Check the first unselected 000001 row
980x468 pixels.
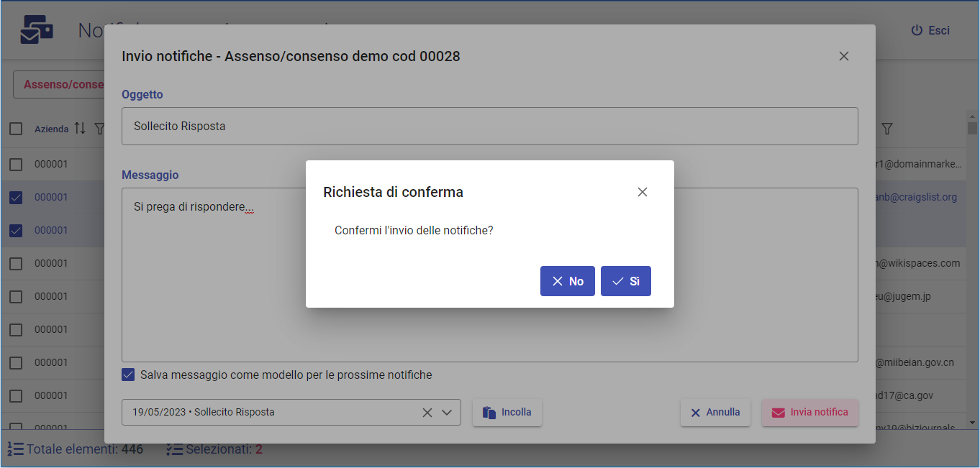pyautogui.click(x=16, y=165)
